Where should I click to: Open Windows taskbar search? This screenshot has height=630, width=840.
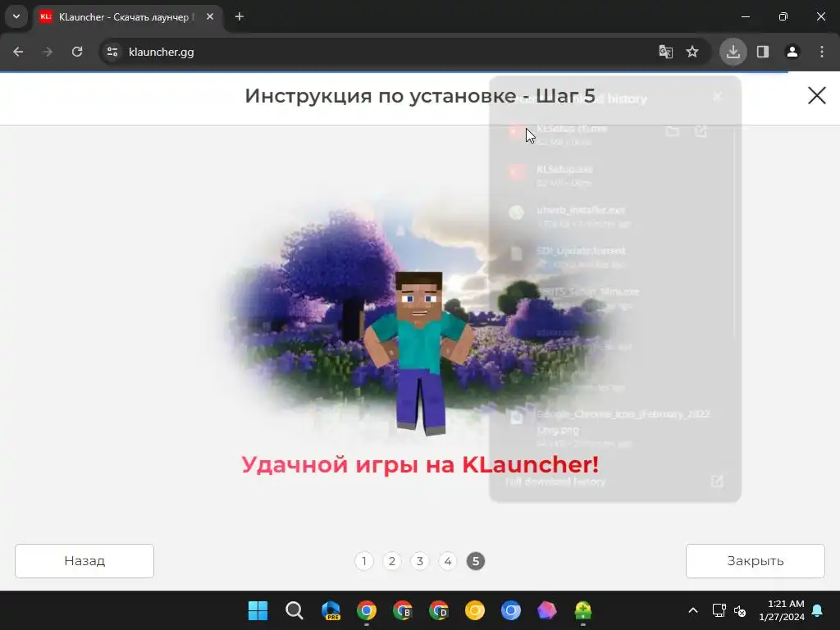(x=294, y=610)
